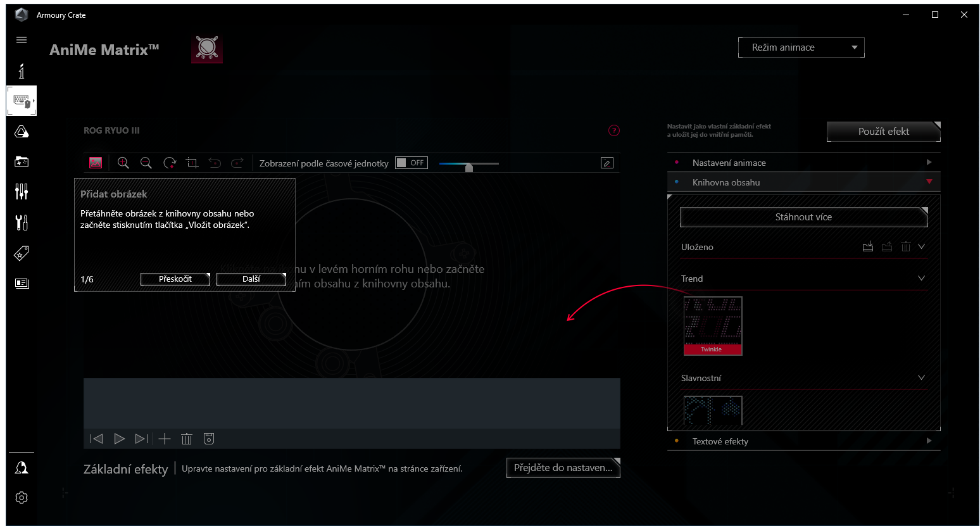Select the ROG RYUO III cooler device icon
The image size is (980, 528).
click(207, 48)
